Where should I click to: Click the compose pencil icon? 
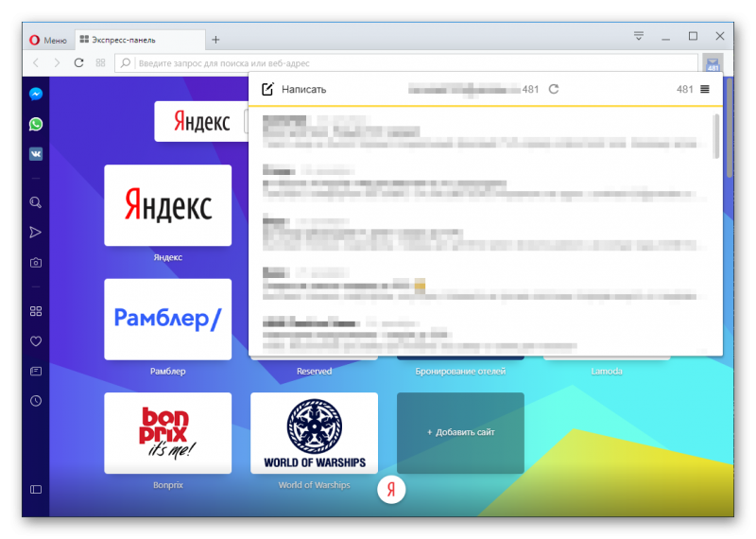267,89
